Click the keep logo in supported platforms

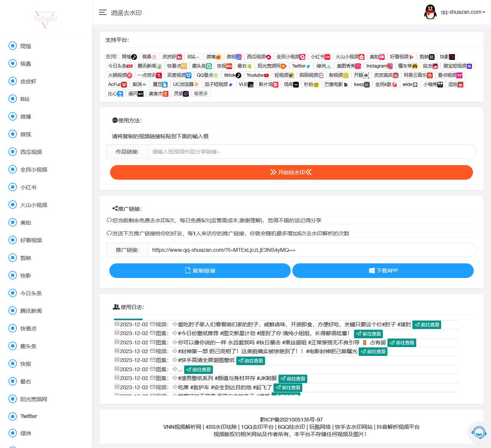coord(367,84)
